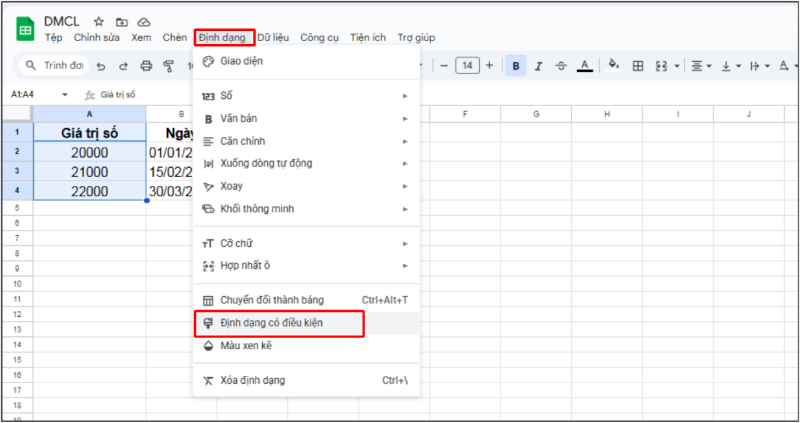Select Định dạng có điều kiện

point(306,323)
